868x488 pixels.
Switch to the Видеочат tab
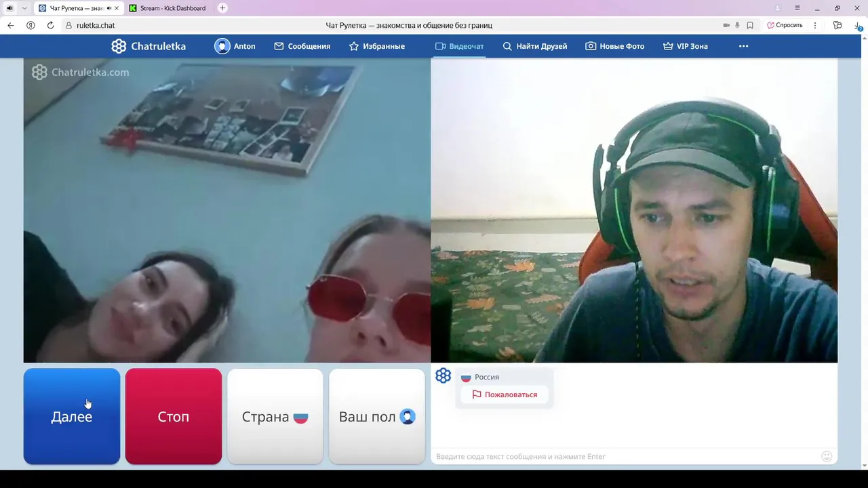click(x=459, y=46)
